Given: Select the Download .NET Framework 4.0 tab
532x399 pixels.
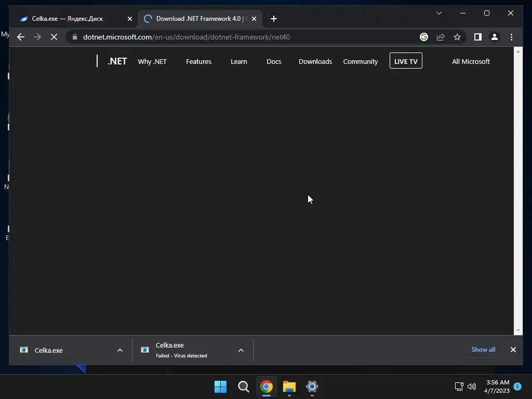Looking at the screenshot, I should point(200,19).
